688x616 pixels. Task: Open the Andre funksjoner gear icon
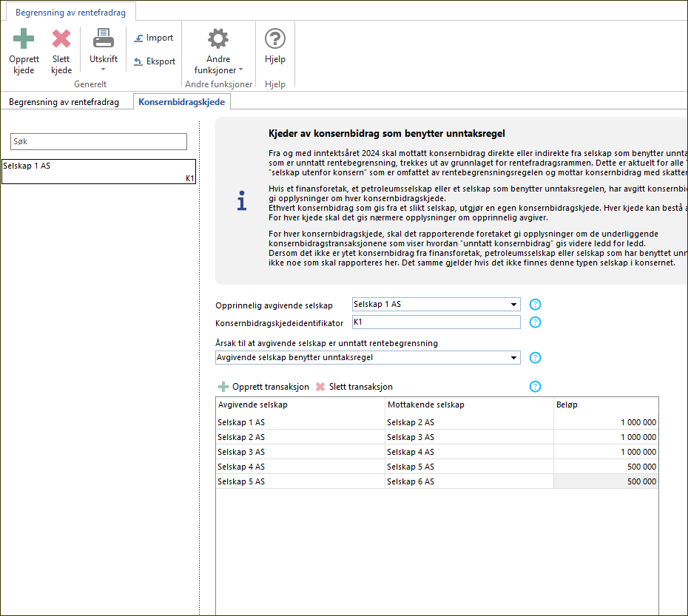(x=218, y=38)
